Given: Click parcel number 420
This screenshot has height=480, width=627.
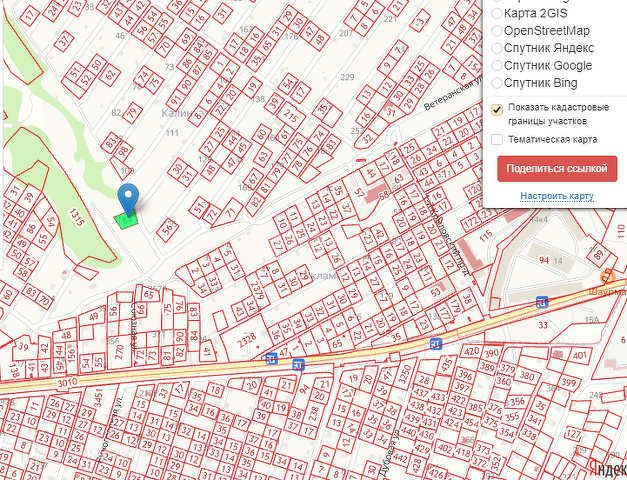Looking at the screenshot, I should [472, 352].
